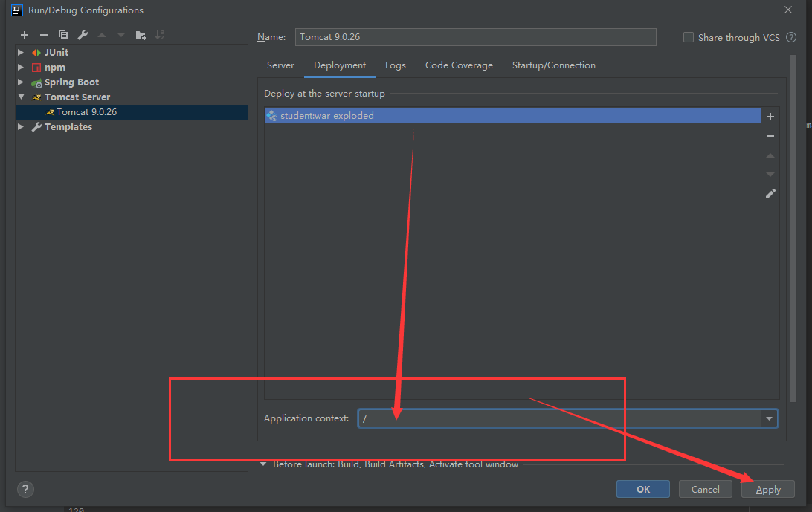Viewport: 812px width, 512px height.
Task: Select Tomcat 9.0.26 configuration in tree
Action: [132, 111]
